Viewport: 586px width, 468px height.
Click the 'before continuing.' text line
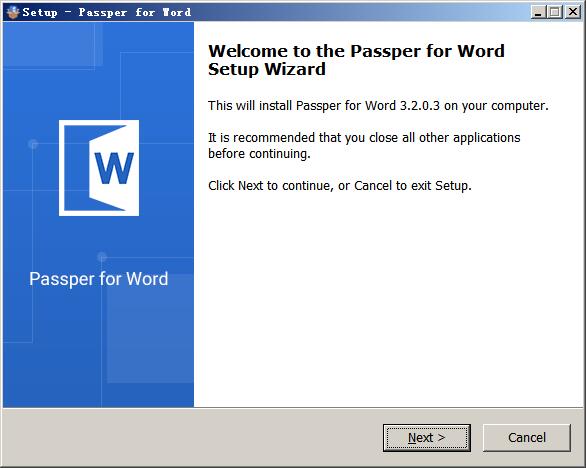[x=259, y=154]
